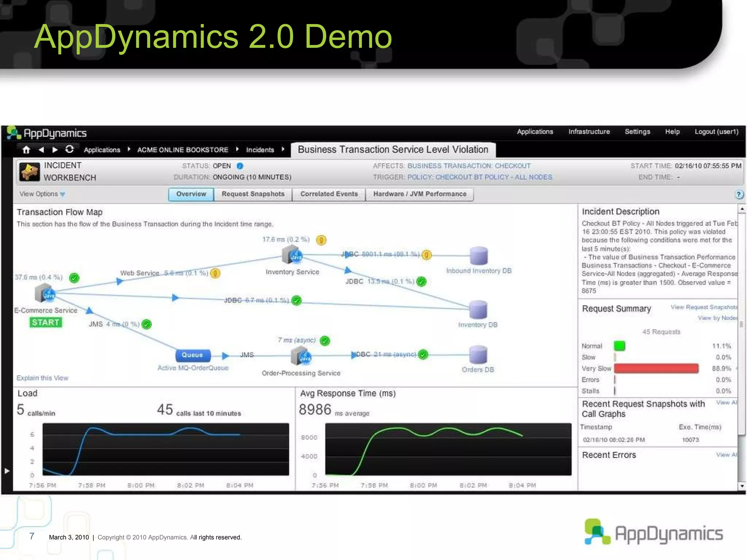Click the Inbound Inventory DB cylinder

pyautogui.click(x=479, y=256)
